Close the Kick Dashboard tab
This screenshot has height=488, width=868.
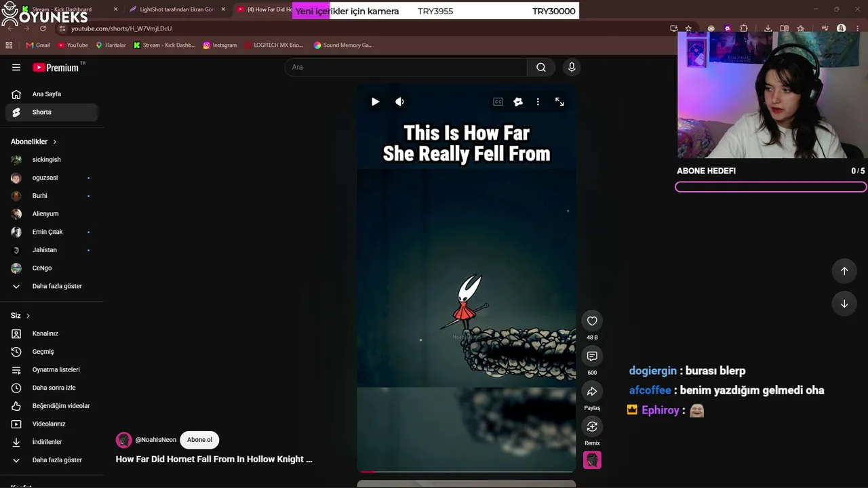tap(115, 9)
